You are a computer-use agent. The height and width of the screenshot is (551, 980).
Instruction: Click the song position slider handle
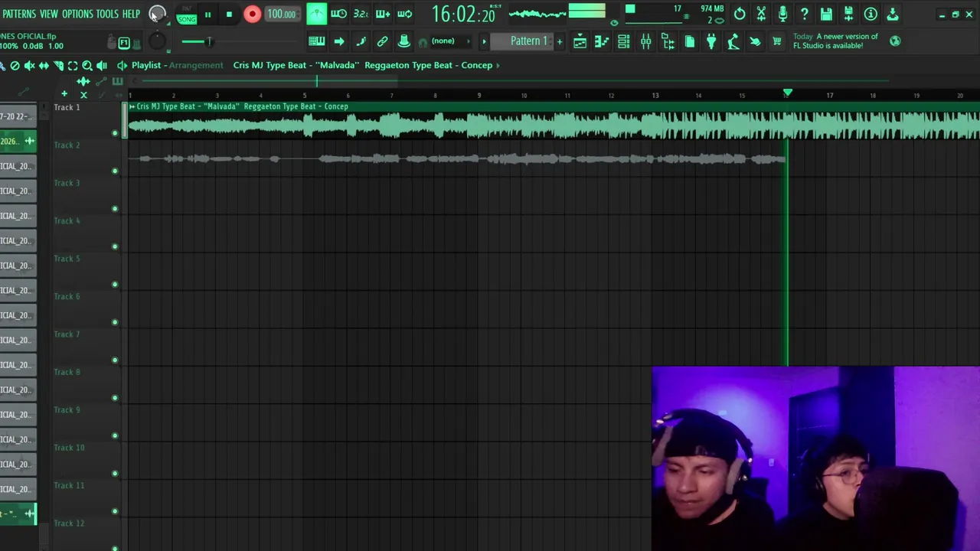point(208,41)
